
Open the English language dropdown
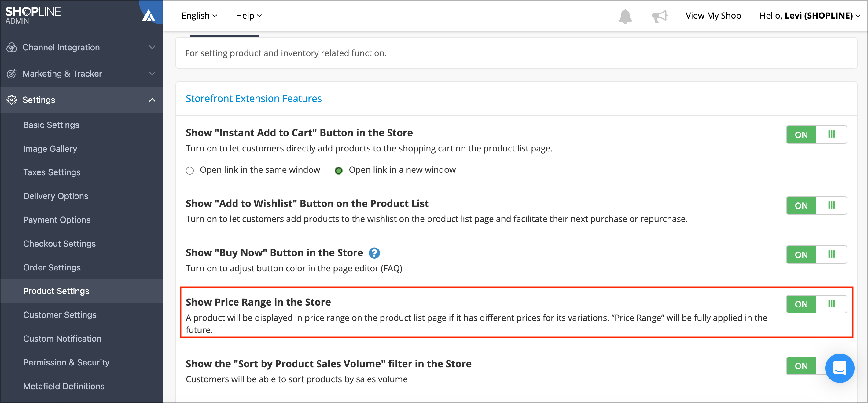[x=199, y=16]
